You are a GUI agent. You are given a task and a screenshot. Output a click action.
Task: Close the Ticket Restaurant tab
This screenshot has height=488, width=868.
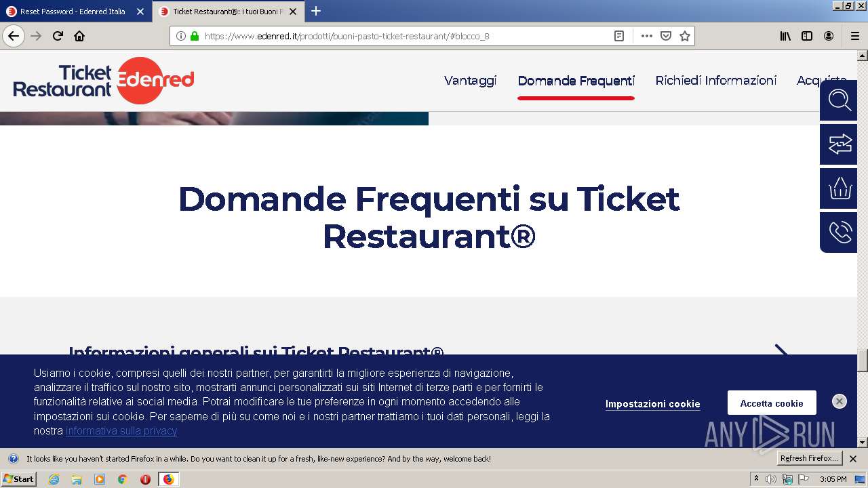(x=293, y=12)
